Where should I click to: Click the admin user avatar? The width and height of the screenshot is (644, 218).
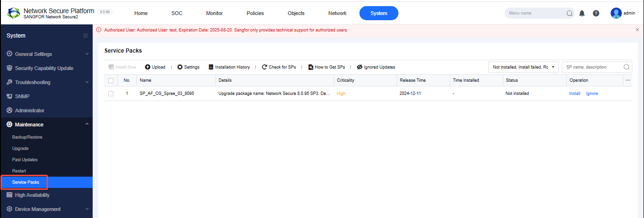coord(616,13)
